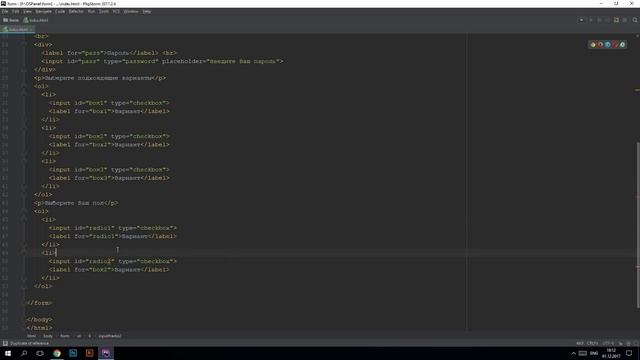The image size is (640, 360).
Task: Click the ENG language indicator in tray
Action: click(x=594, y=353)
